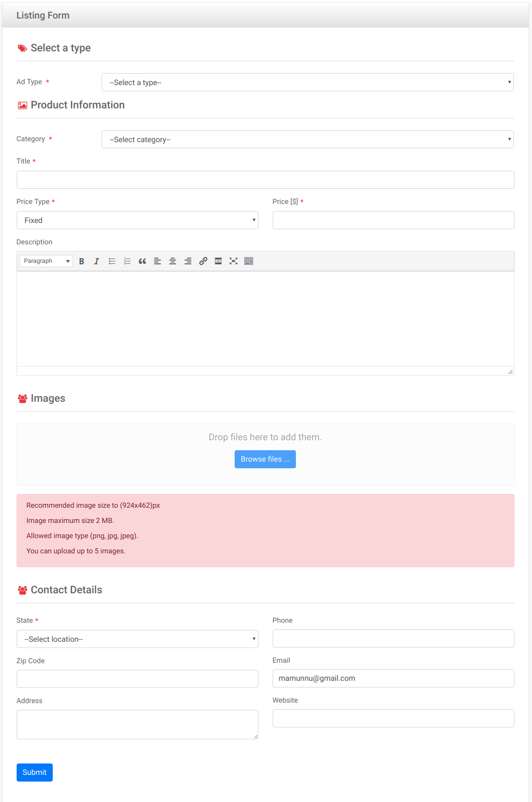Viewport: 532px width, 802px height.
Task: Toggle the editor toolbar kitchen sink
Action: point(248,261)
